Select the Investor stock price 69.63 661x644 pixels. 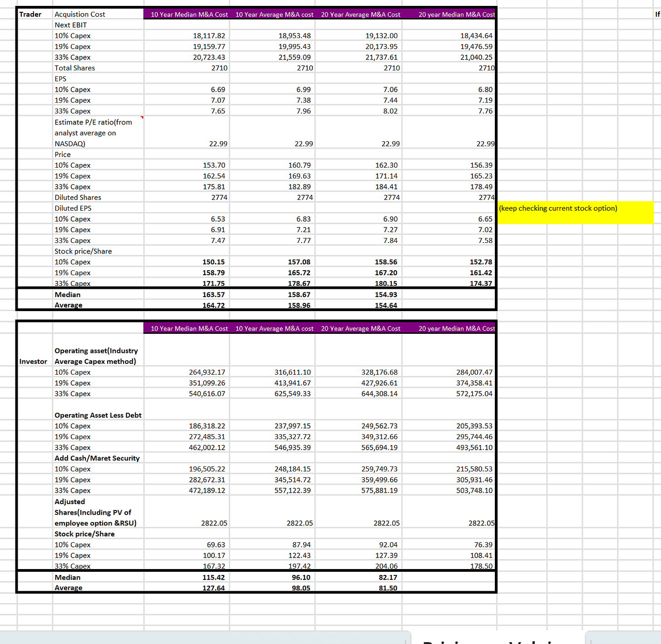coord(216,545)
